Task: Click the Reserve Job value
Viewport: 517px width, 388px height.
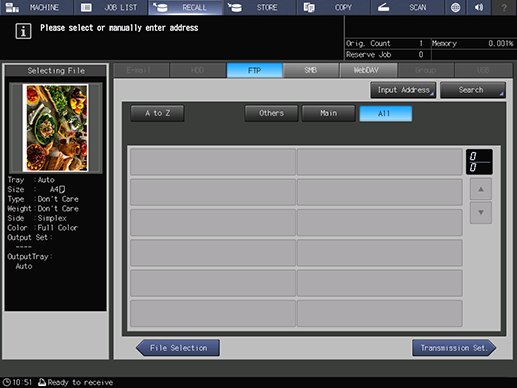Action: pos(421,55)
